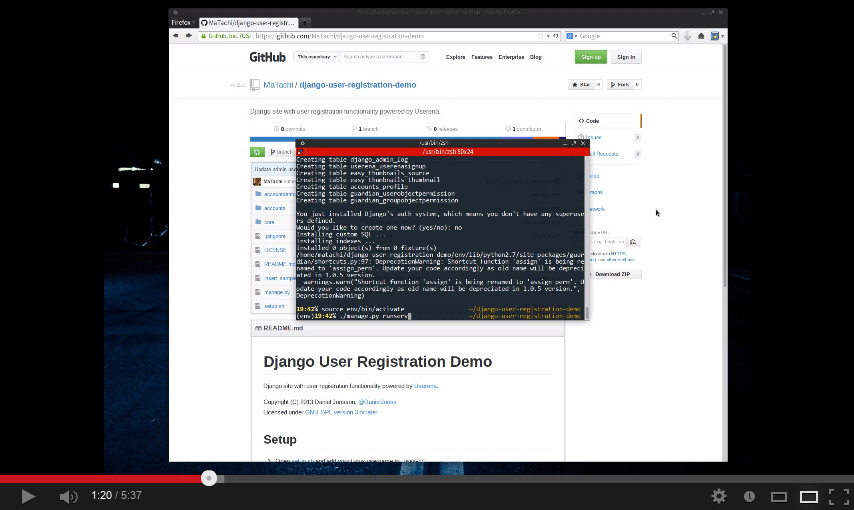Select the MaTachi/django-user-registr... browser tab

pos(248,22)
